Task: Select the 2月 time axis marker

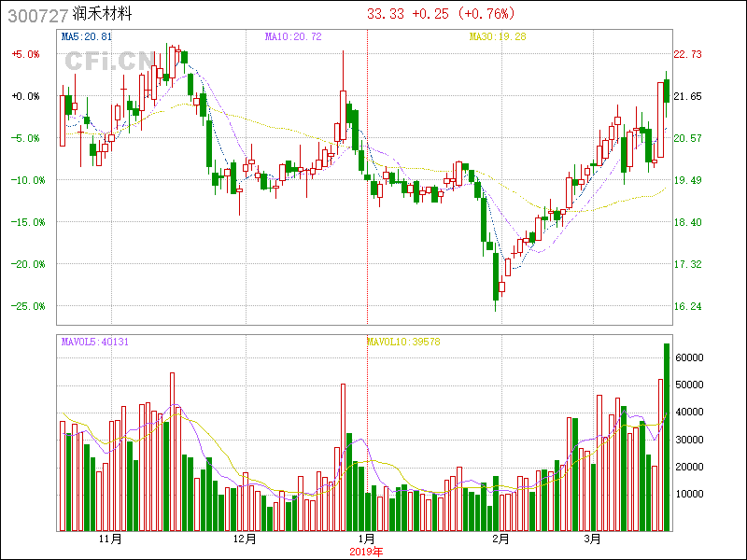Action: point(500,539)
